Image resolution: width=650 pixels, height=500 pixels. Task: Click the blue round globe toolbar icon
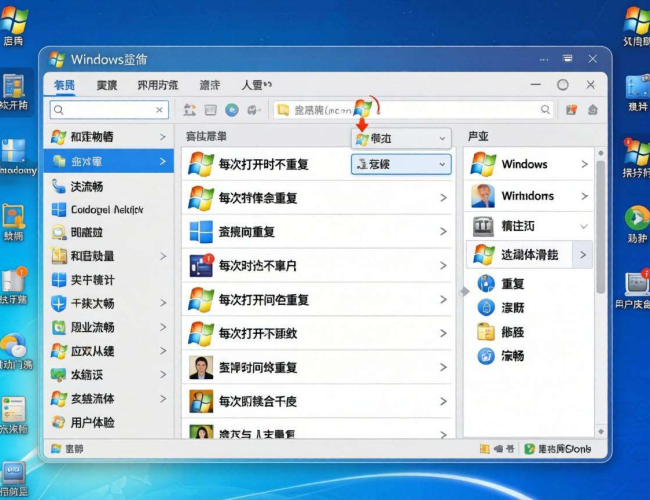point(232,110)
